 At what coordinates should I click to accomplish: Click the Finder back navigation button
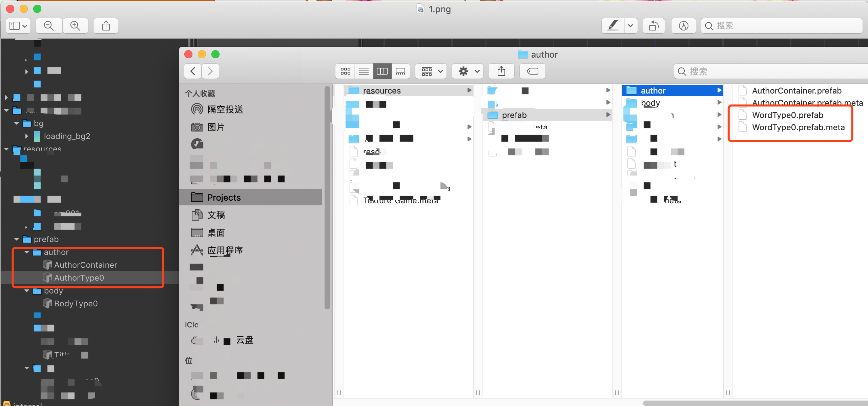pos(193,71)
